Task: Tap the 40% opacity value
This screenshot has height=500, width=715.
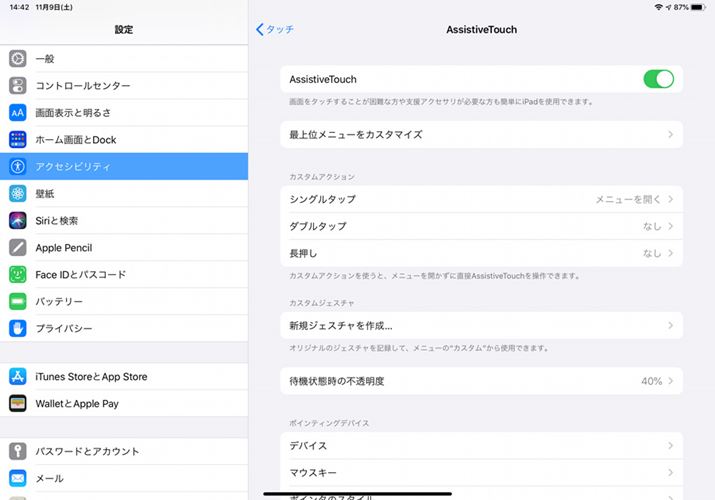Action: (x=652, y=381)
